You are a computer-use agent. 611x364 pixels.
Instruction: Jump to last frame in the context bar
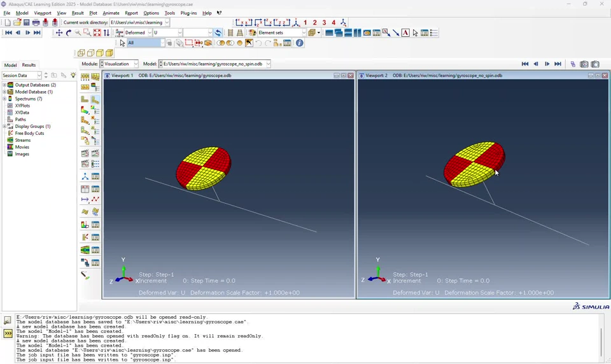558,64
